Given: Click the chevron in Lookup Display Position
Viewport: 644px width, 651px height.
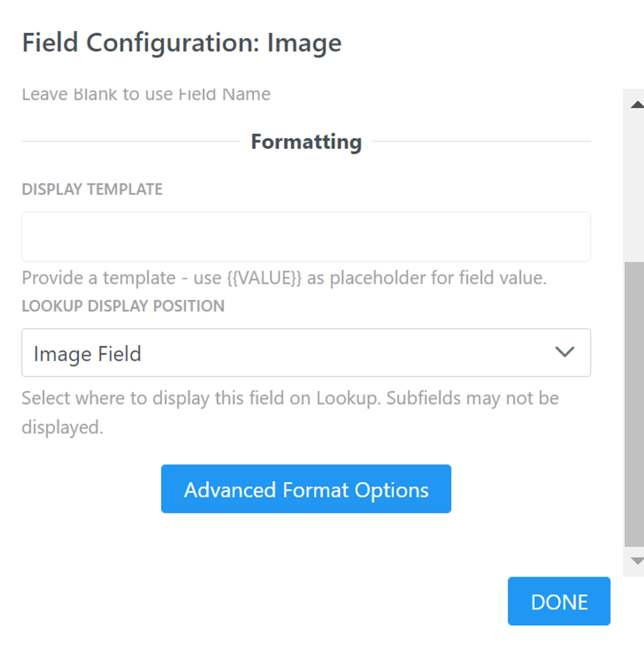Looking at the screenshot, I should 565,352.
